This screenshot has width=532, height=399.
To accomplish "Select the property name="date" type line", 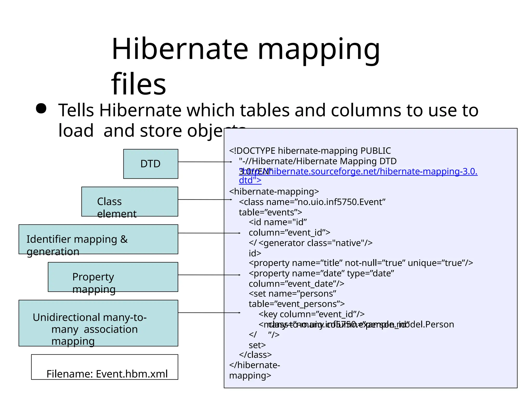I will [321, 273].
